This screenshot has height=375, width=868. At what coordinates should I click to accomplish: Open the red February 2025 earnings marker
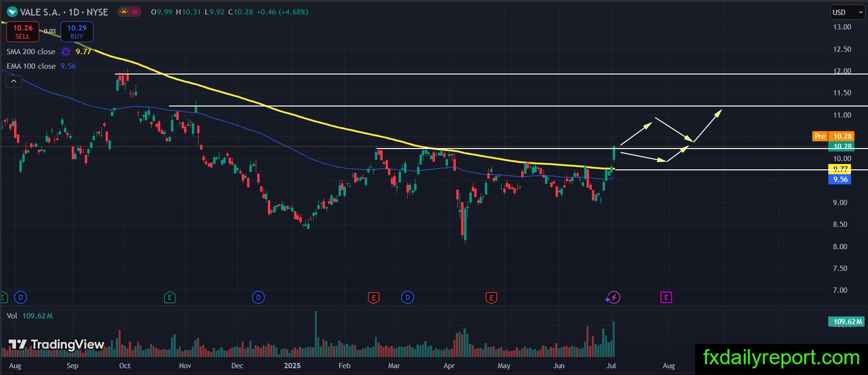373,297
